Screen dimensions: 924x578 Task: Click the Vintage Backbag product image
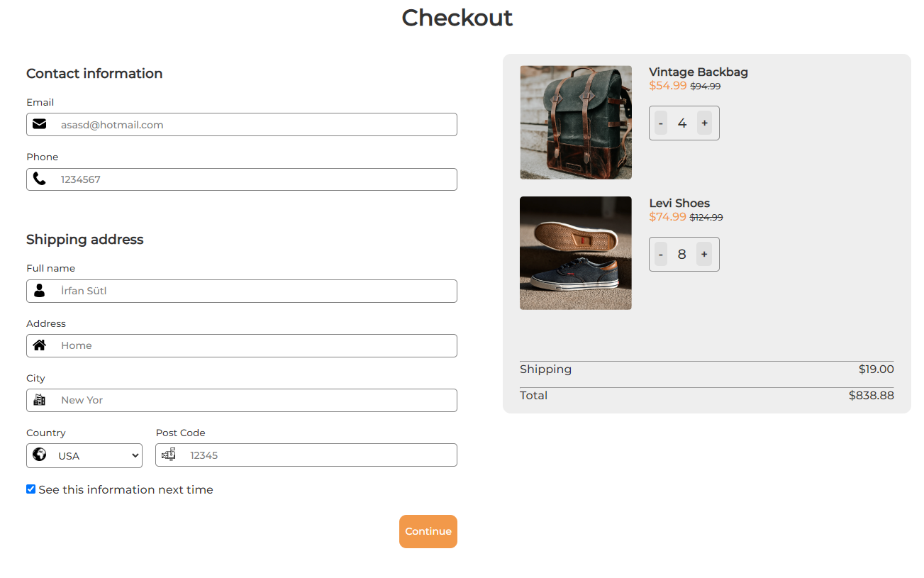(575, 122)
